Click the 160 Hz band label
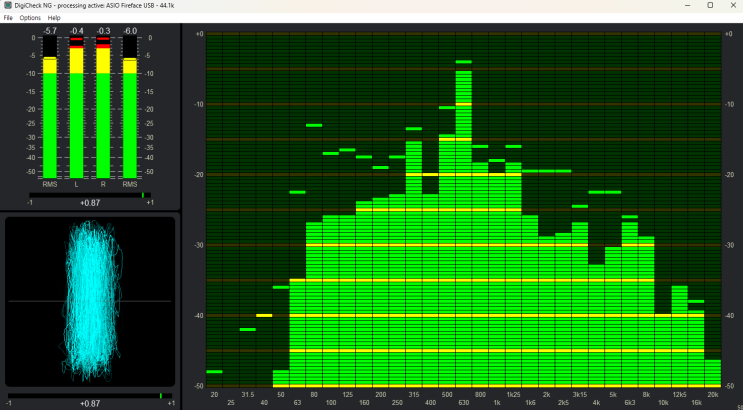 point(364,403)
